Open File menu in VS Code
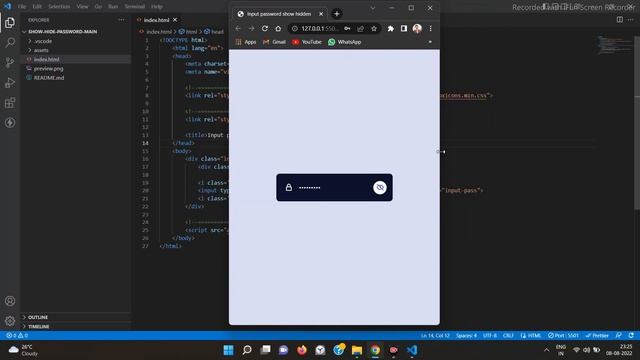Screen dimensions: 640x360 pos(22,7)
